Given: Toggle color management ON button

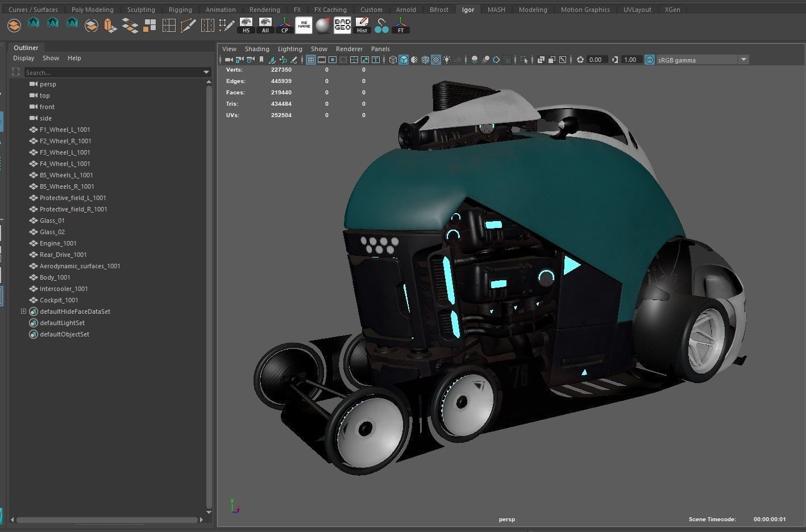Looking at the screenshot, I should click(650, 60).
